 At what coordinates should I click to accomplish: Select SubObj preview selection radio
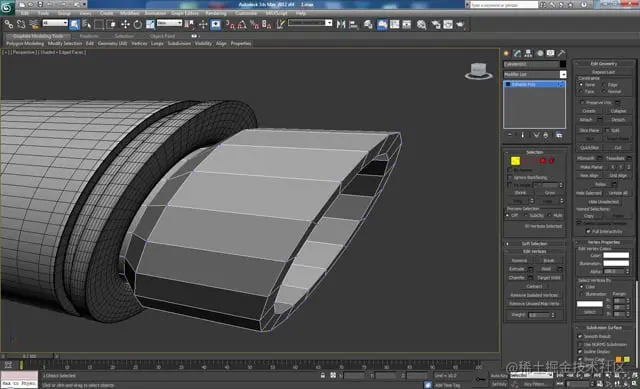tap(525, 216)
